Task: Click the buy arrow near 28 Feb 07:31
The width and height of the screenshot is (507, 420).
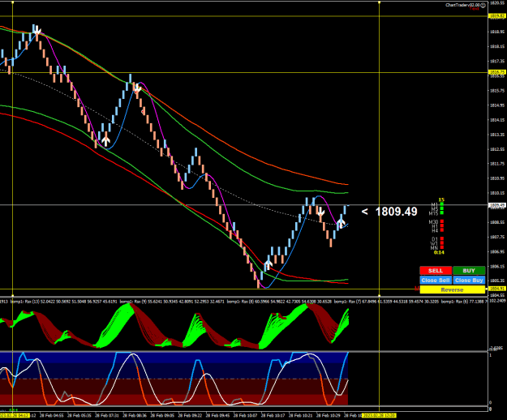Action: 105,141
